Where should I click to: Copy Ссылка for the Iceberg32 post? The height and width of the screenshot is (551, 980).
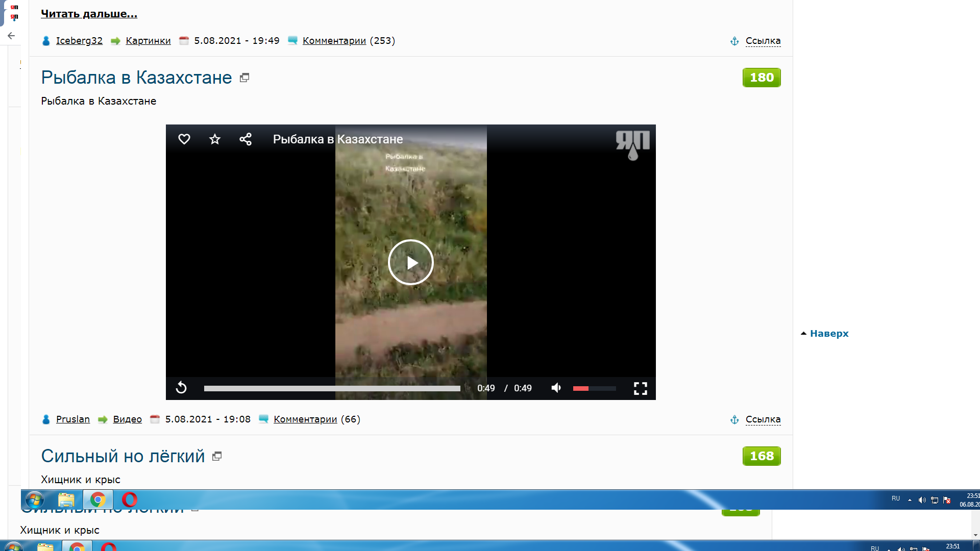[x=763, y=41]
